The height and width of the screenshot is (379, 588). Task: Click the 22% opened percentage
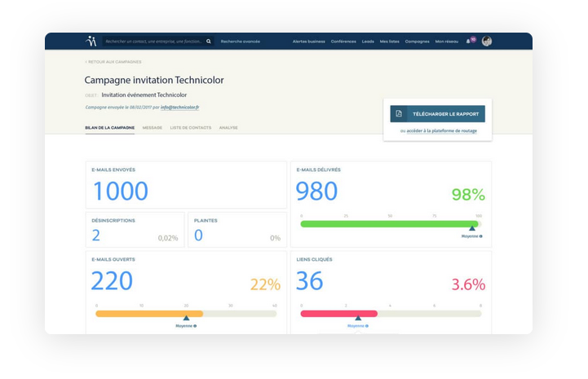(265, 284)
